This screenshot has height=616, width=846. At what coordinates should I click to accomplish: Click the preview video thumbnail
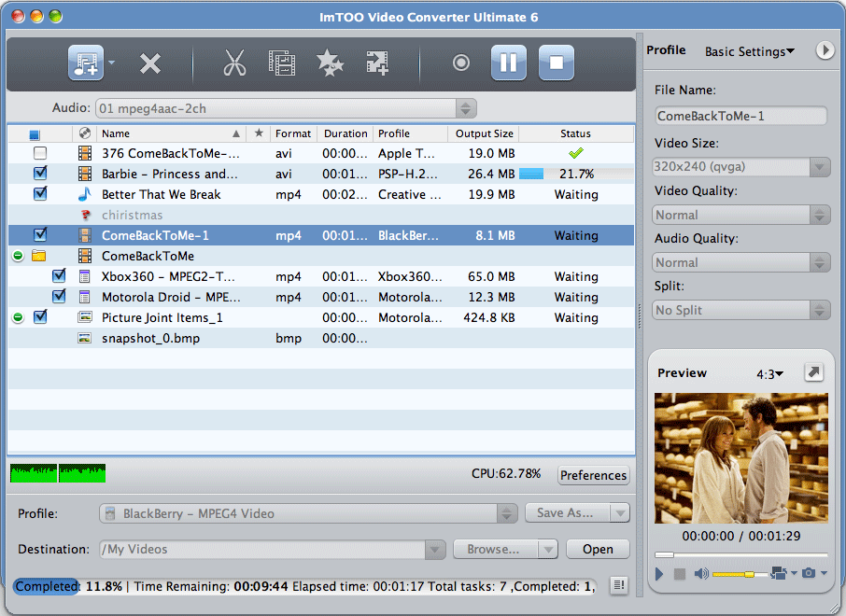740,458
